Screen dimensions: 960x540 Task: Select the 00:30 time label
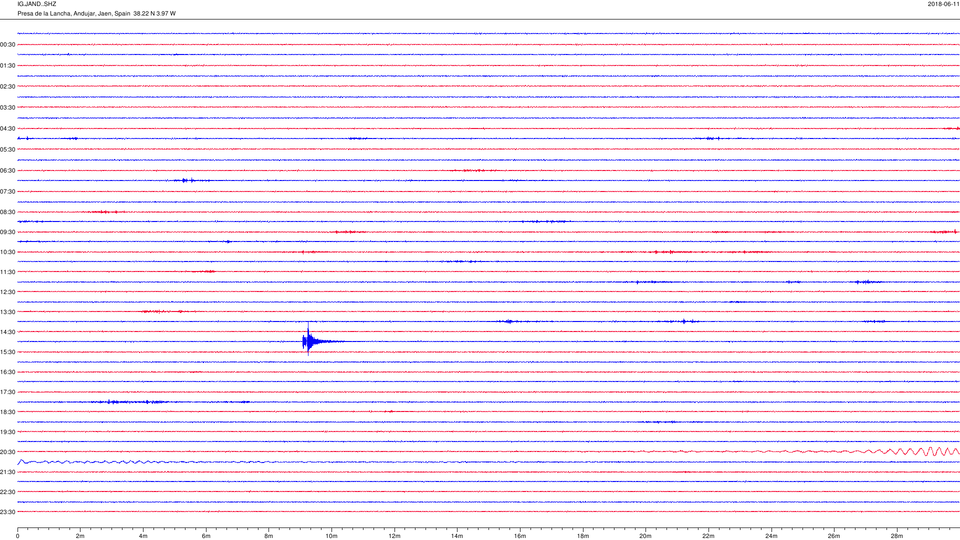[8, 45]
